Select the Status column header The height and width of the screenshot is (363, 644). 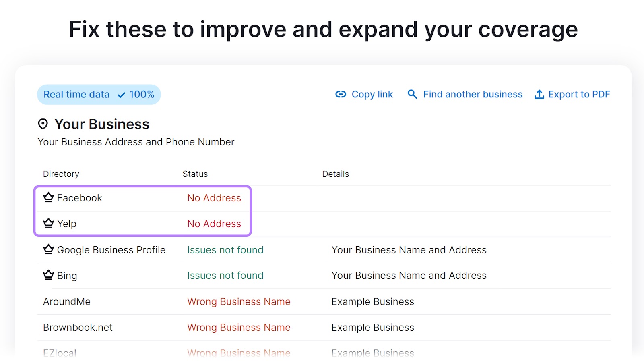coord(195,174)
